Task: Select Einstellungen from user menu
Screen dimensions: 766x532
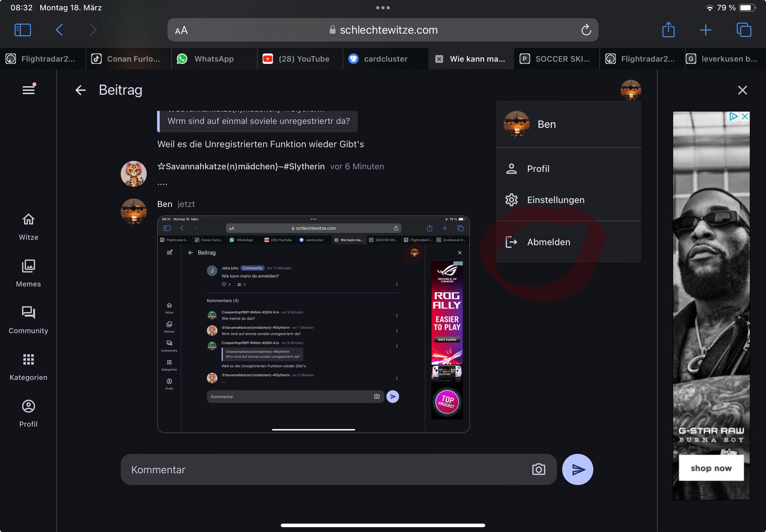Action: [555, 200]
